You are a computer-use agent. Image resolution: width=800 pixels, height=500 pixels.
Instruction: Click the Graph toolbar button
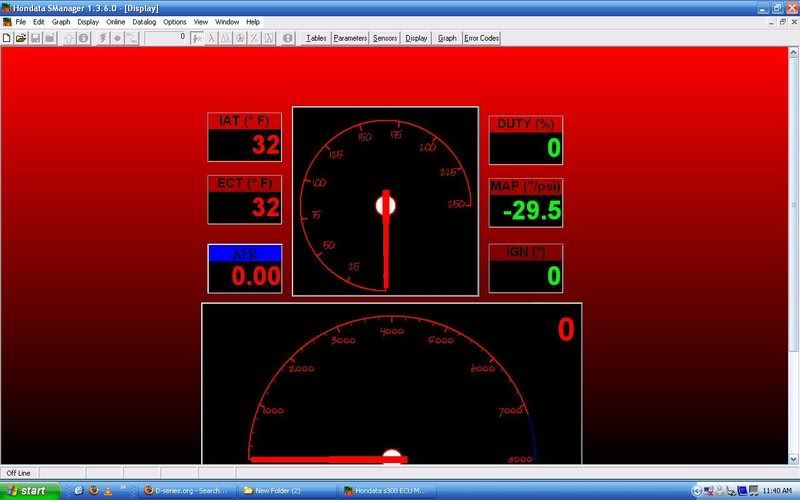pyautogui.click(x=447, y=38)
